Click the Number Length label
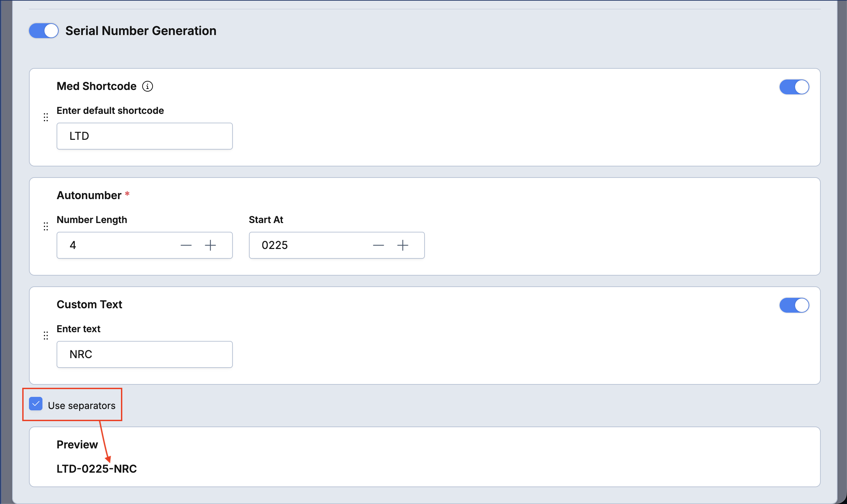The width and height of the screenshot is (847, 504). click(92, 220)
